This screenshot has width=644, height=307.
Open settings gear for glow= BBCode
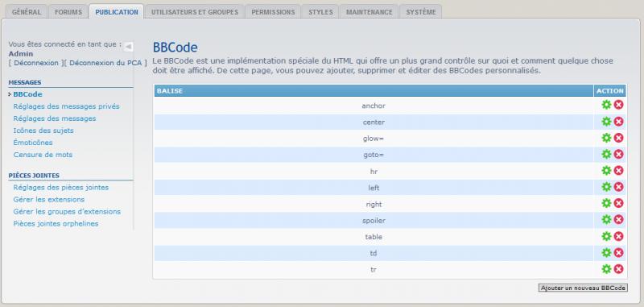click(606, 138)
